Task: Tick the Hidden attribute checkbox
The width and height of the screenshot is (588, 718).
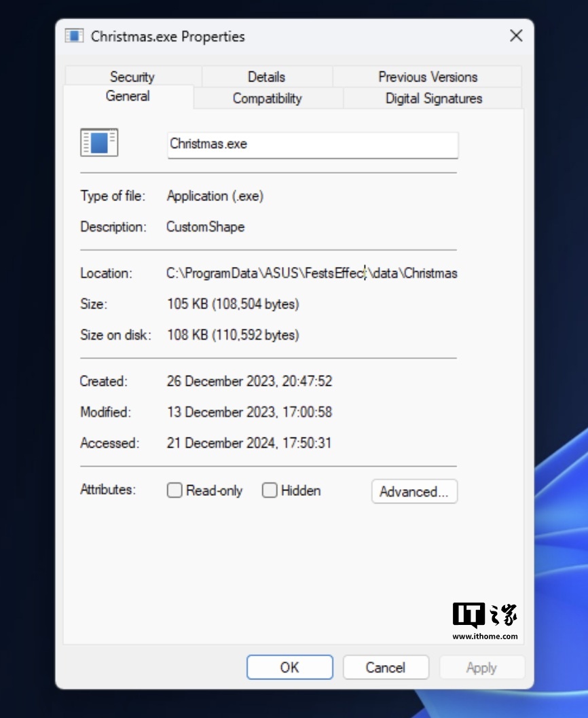Action: coord(270,490)
